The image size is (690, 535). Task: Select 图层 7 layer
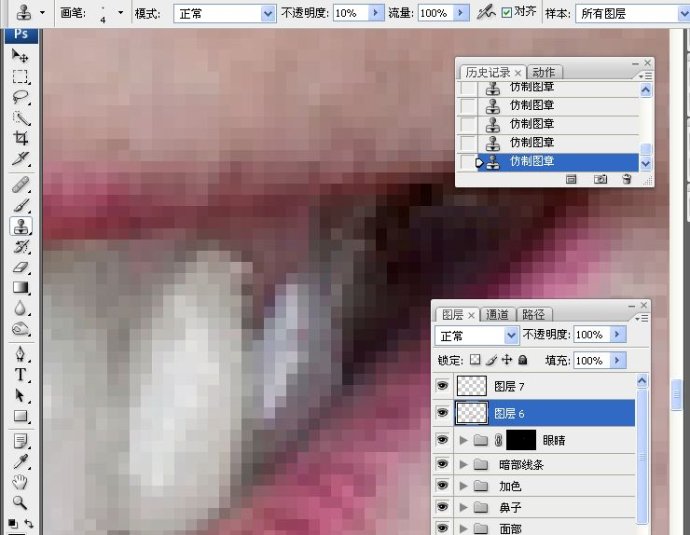[x=545, y=386]
